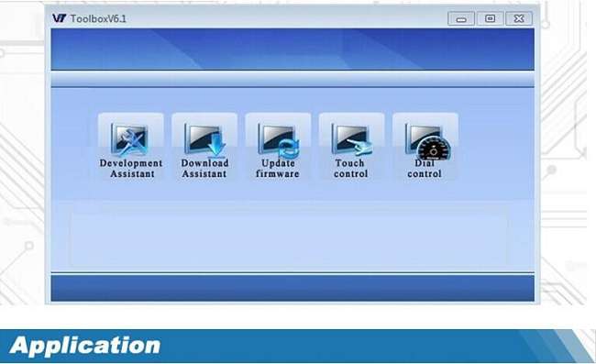
Task: Click the VT logo in title bar
Action: 59,18
